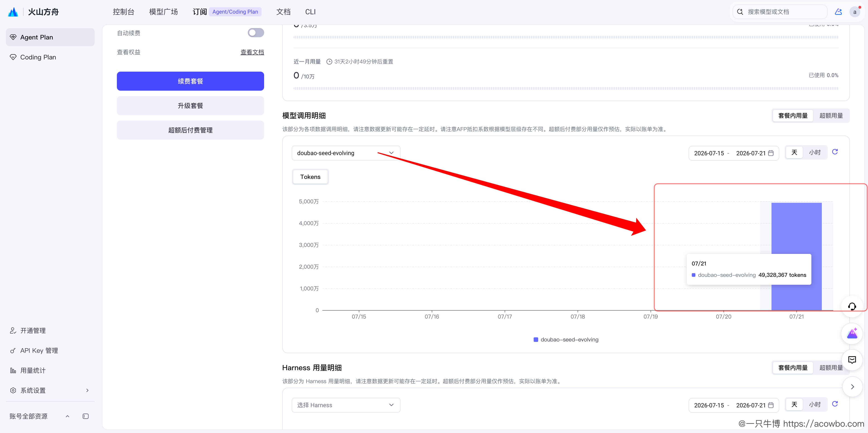Click the search magnifier icon
This screenshot has width=868, height=433.
tap(740, 12)
